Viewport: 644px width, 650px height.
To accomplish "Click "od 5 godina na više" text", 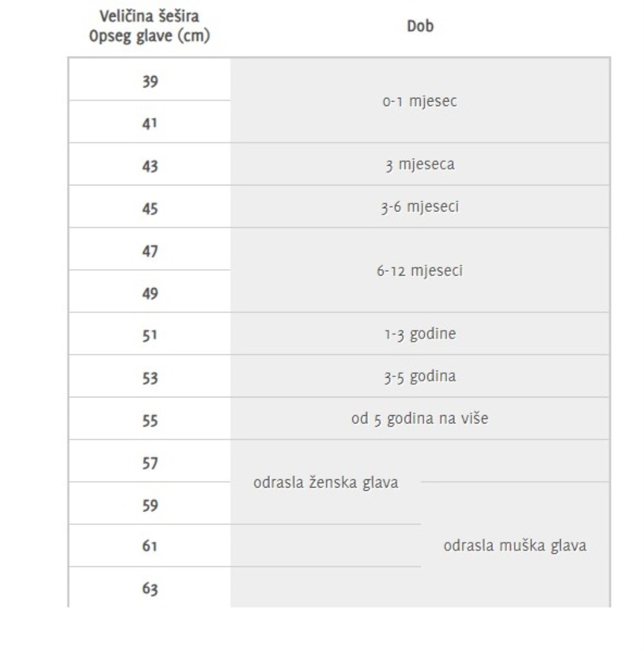I will point(420,420).
